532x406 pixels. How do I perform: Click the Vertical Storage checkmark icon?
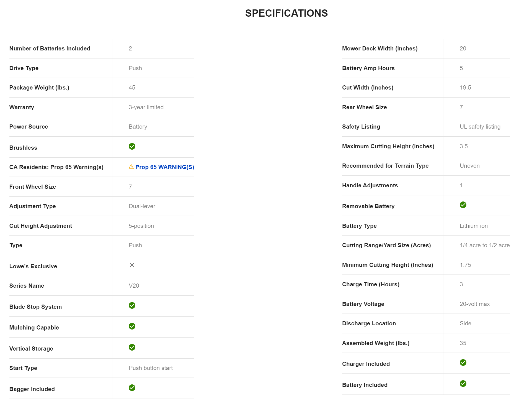[132, 347]
